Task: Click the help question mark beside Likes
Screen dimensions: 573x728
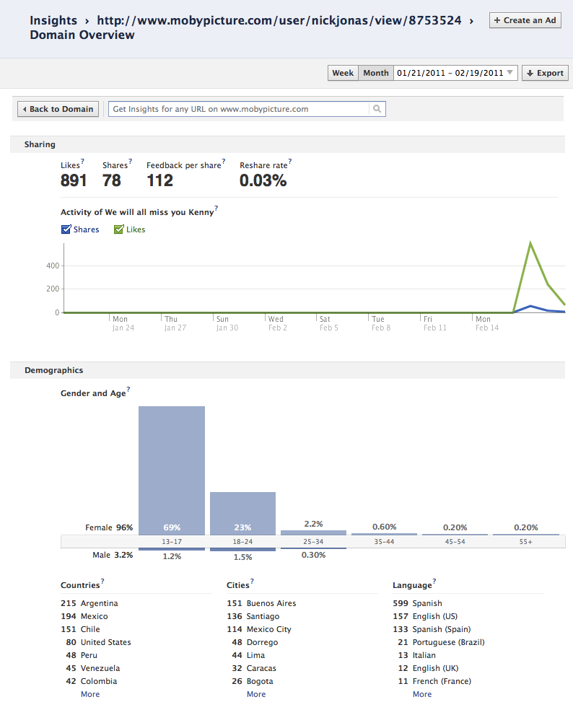Action: tap(82, 162)
